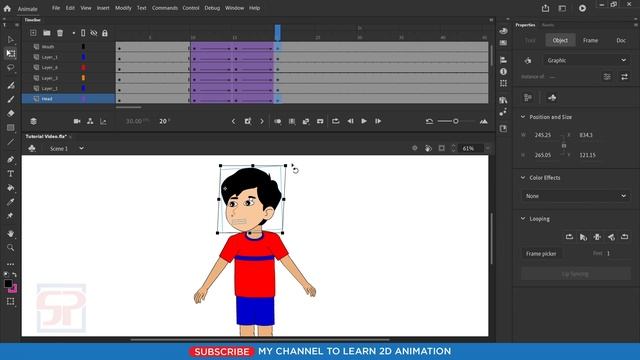
Task: Open the Transform panel icon in dock
Action: click(x=503, y=83)
